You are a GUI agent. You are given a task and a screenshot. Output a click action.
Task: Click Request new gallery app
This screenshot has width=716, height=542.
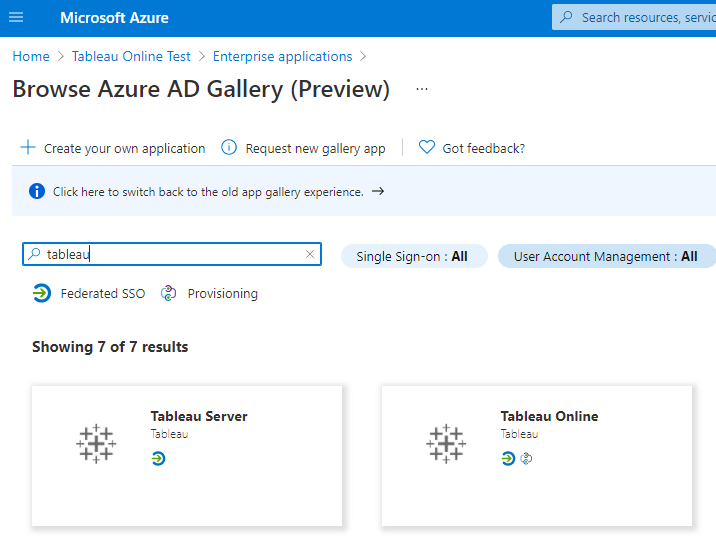tap(316, 148)
